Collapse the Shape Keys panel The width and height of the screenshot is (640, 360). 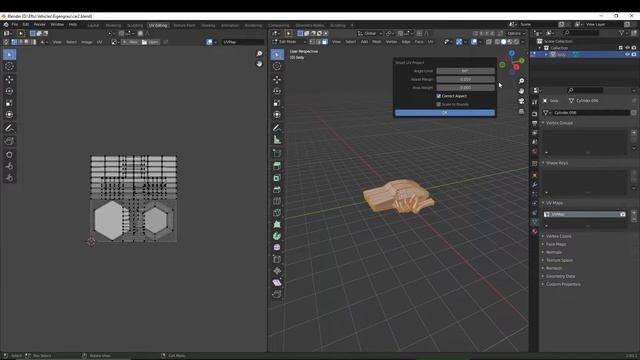click(x=543, y=163)
